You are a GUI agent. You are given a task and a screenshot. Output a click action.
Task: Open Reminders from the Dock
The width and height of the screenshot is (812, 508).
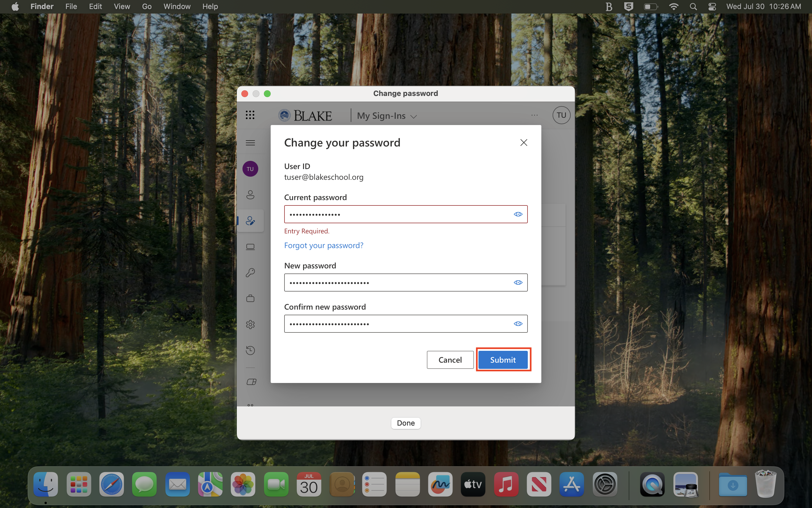pos(374,484)
